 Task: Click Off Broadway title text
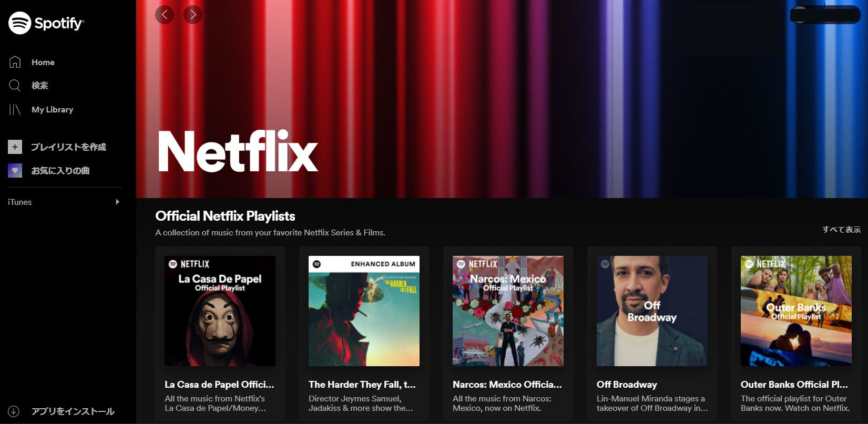point(627,385)
